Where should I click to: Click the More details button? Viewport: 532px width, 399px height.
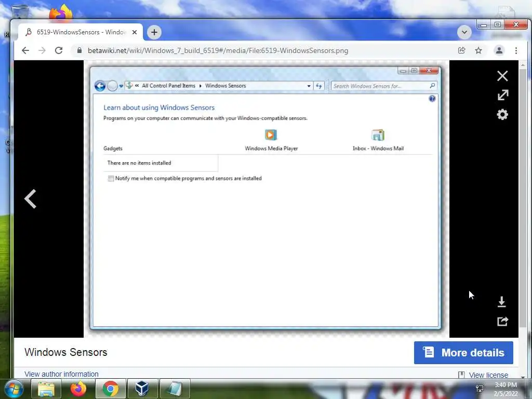point(463,353)
